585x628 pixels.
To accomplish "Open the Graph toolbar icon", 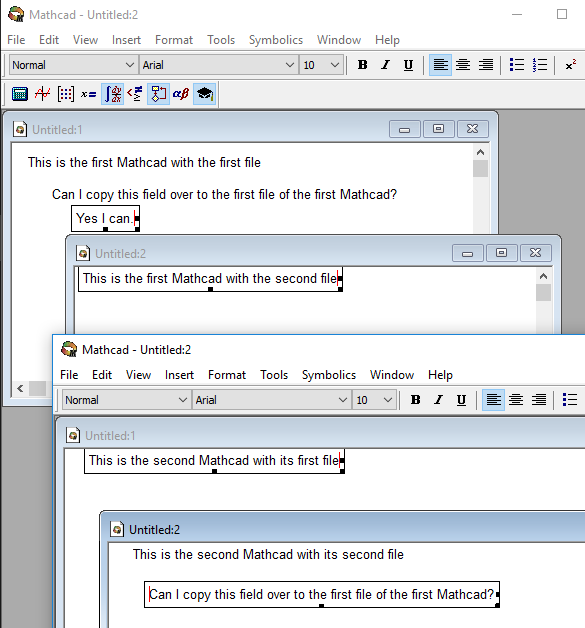I will (42, 94).
